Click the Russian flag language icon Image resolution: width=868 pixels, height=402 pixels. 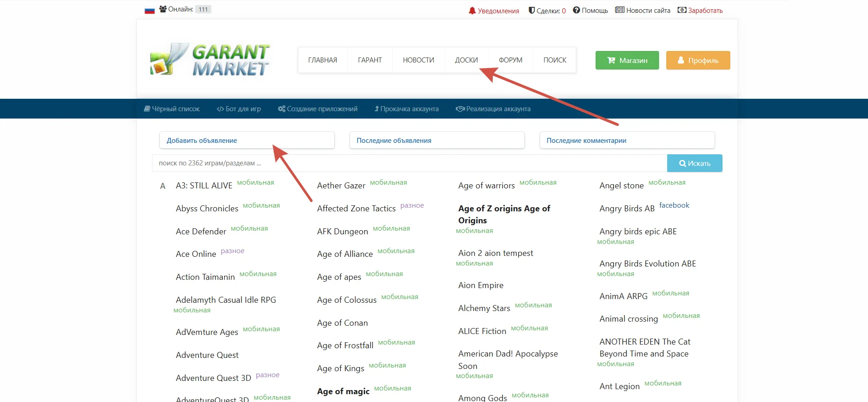(x=150, y=10)
